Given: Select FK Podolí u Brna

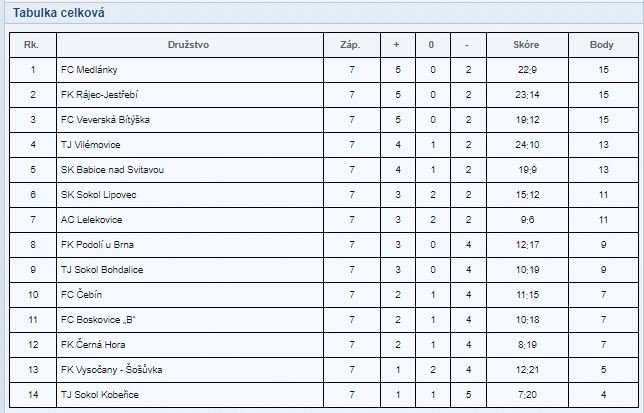Looking at the screenshot, I should tap(97, 245).
